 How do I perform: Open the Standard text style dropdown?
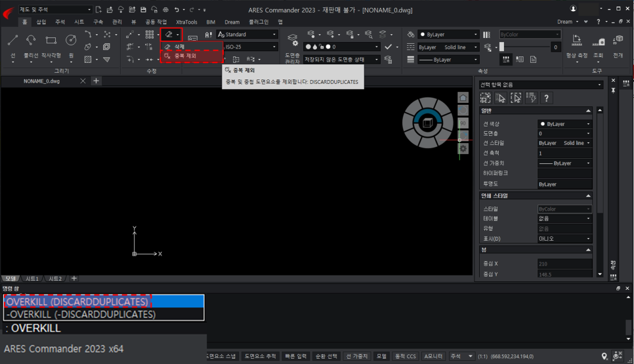(x=247, y=34)
